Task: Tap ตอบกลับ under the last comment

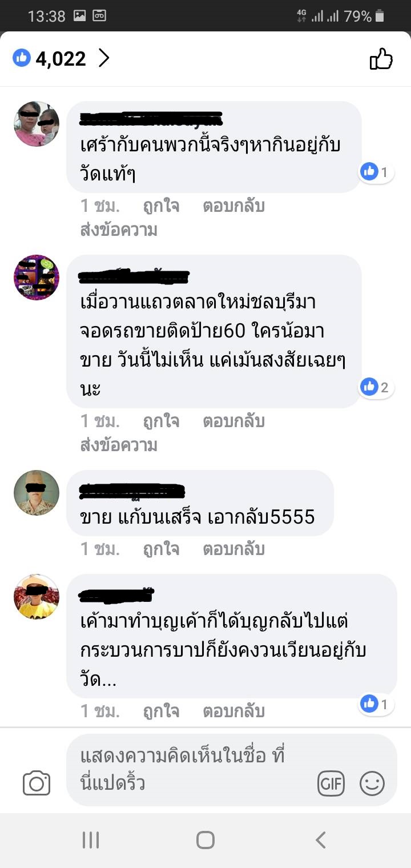Action: click(x=233, y=712)
